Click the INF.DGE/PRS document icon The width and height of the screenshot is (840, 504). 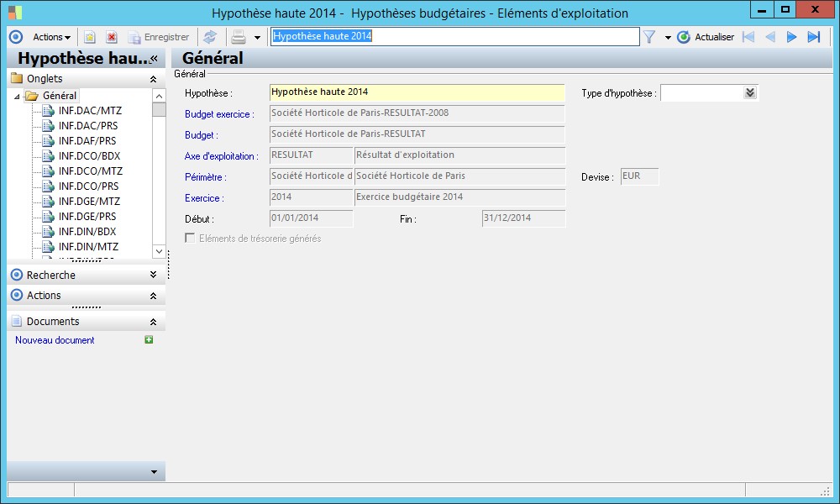pyautogui.click(x=48, y=217)
